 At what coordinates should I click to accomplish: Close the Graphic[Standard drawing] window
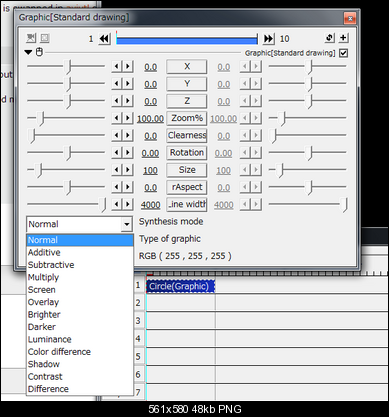(x=350, y=18)
